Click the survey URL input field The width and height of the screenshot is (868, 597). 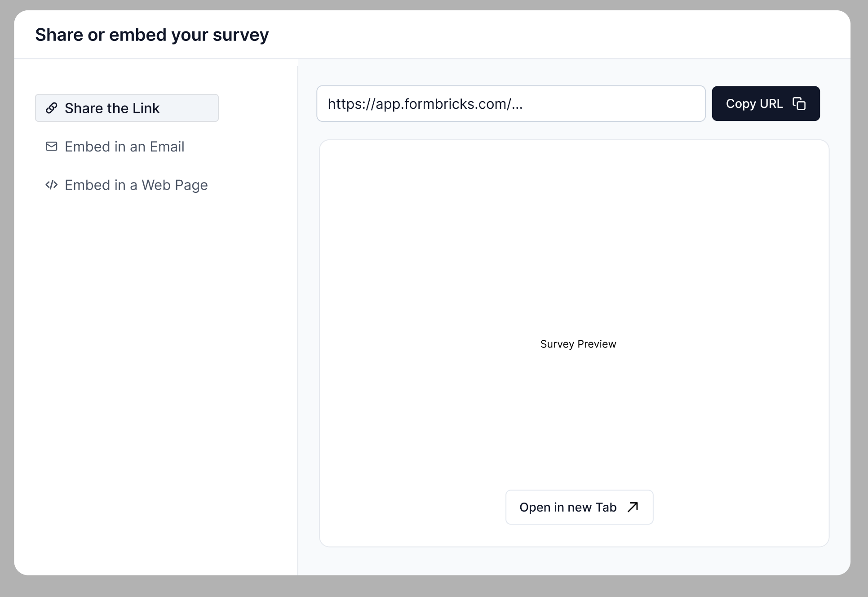pyautogui.click(x=510, y=103)
